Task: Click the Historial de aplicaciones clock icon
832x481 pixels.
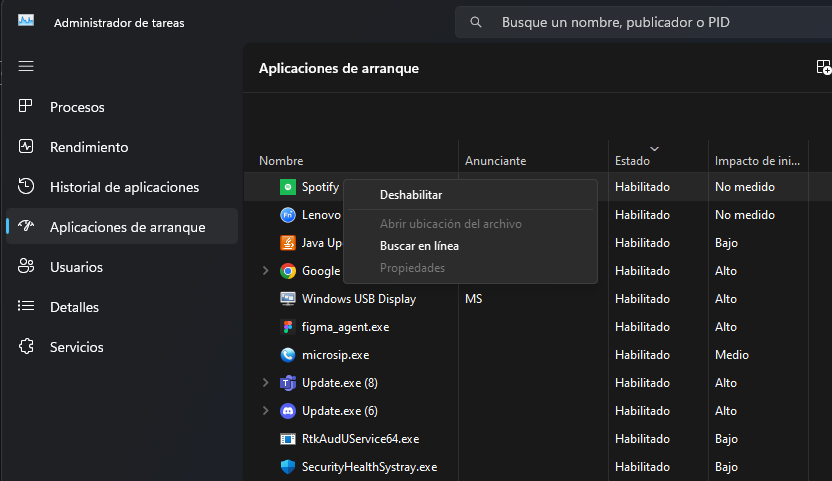Action: 25,186
